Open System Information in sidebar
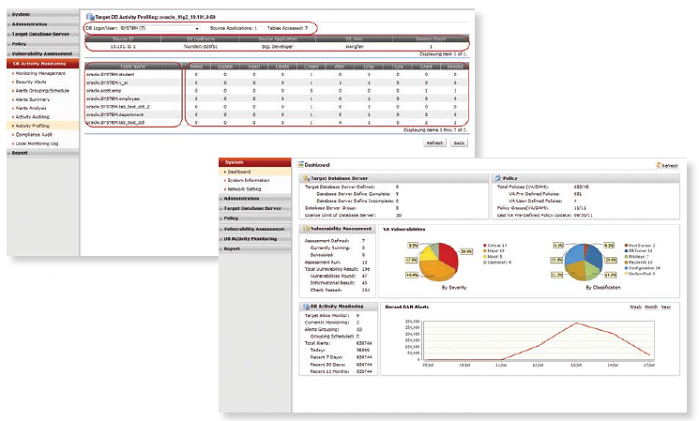 pos(248,181)
